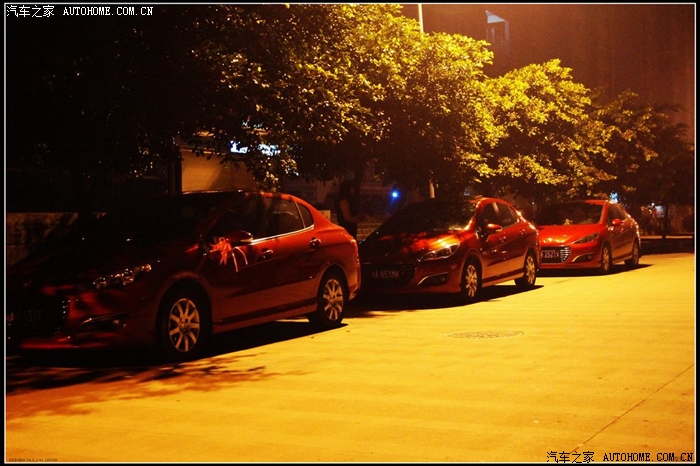700x466 pixels.
Task: Click the AUTOHOME.COM.CN watermark at top-left
Action: click(x=108, y=11)
